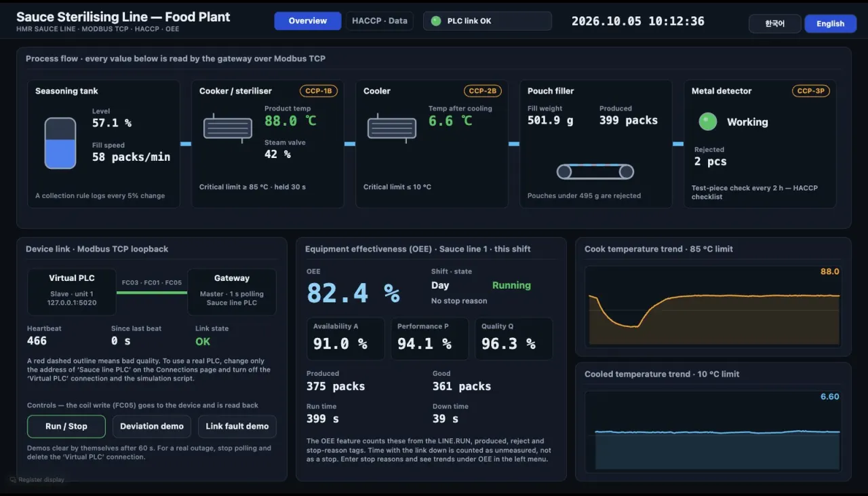
Task: Click the tank level 57.1 % value
Action: [112, 123]
